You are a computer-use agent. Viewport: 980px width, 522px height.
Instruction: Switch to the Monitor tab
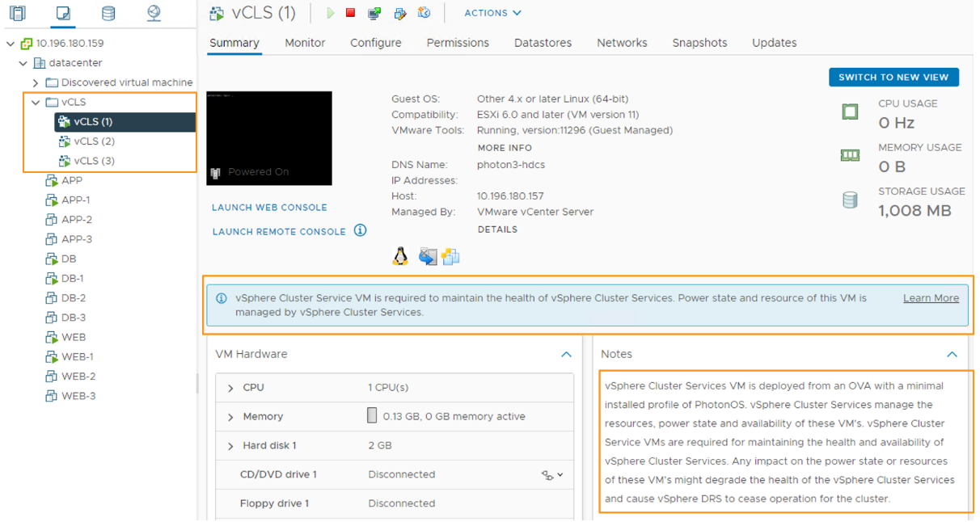click(x=305, y=43)
